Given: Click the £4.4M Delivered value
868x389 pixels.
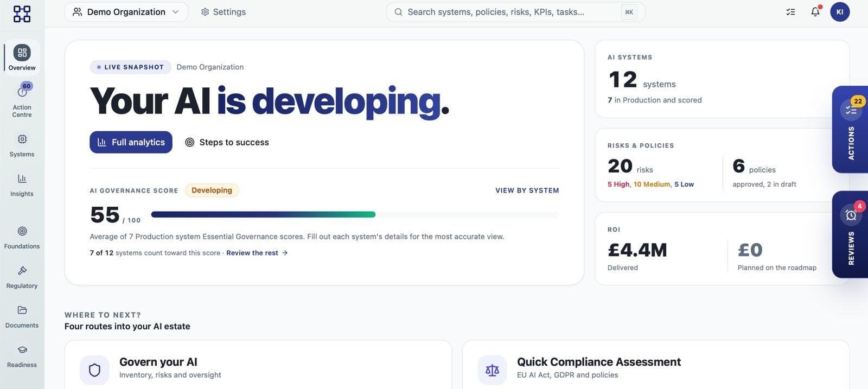Looking at the screenshot, I should pyautogui.click(x=637, y=250).
